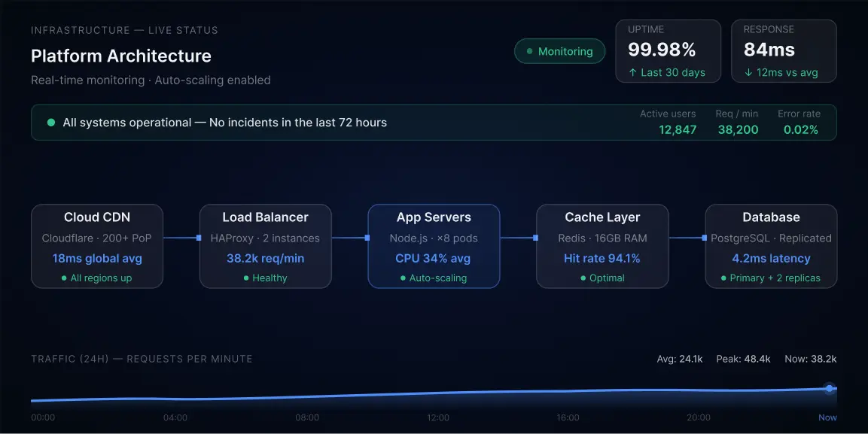Click the Now marker dot on traffic chart
868x434 pixels.
point(830,389)
